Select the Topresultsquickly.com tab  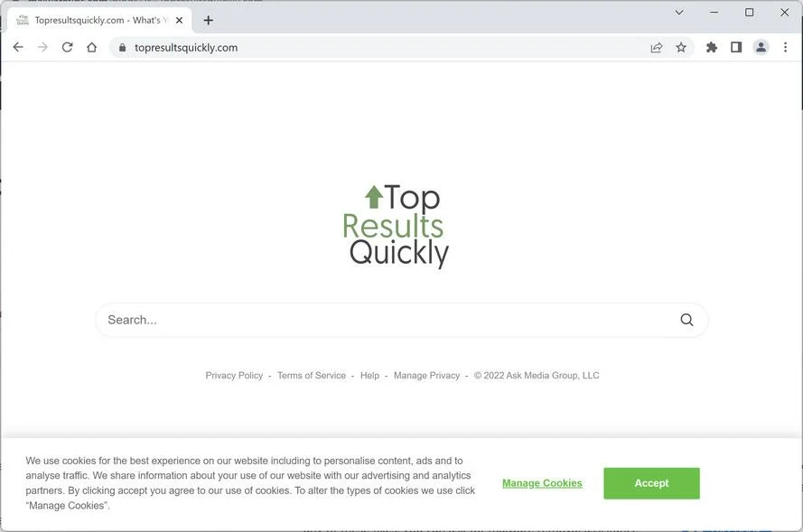click(100, 21)
